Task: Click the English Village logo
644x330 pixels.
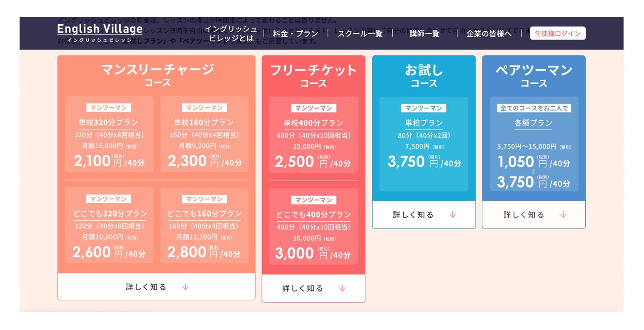Action: coord(100,33)
